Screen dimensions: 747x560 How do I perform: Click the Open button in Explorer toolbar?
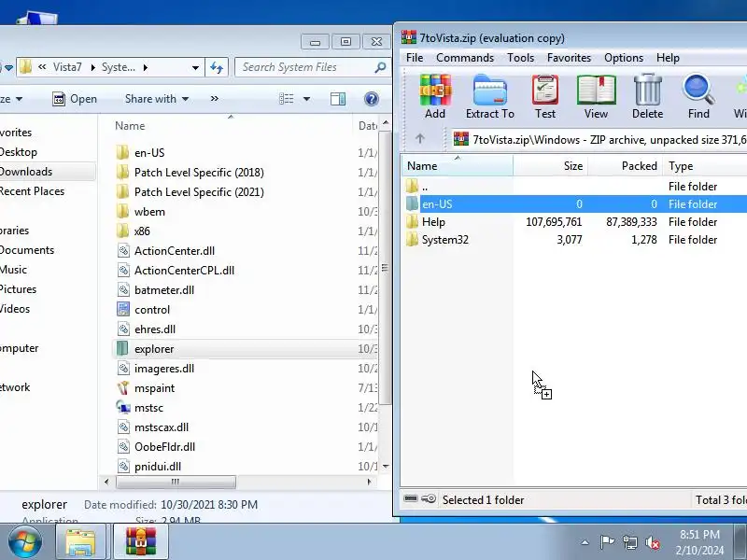pyautogui.click(x=75, y=99)
